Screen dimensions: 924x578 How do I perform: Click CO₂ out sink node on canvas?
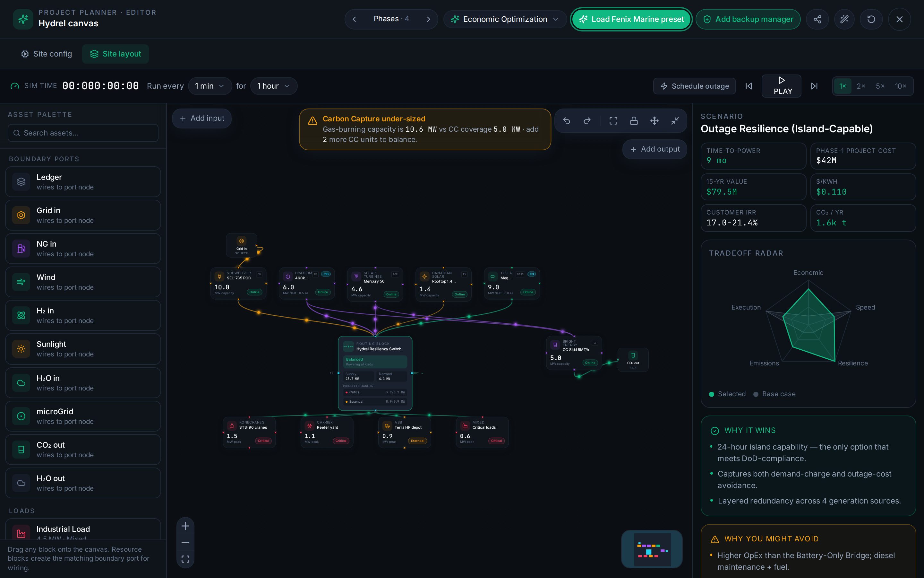(633, 360)
